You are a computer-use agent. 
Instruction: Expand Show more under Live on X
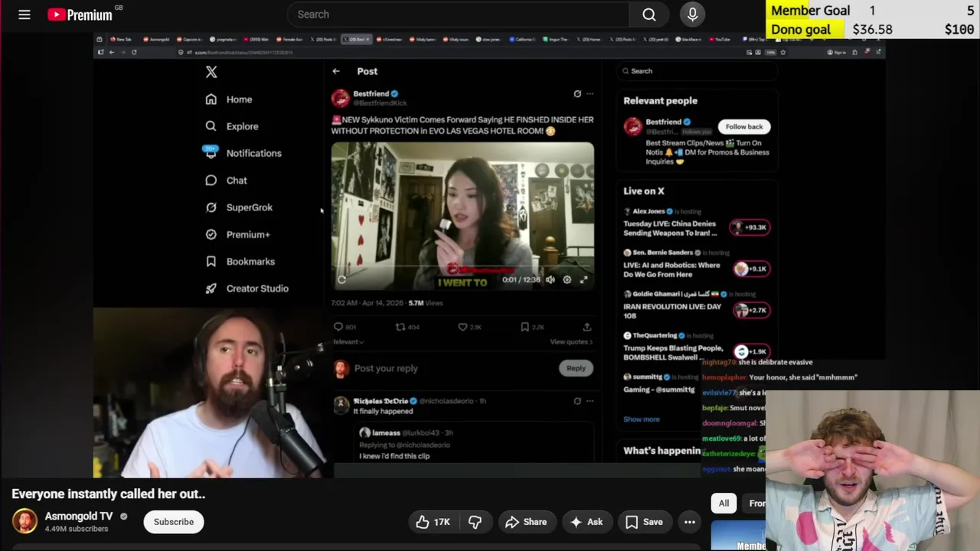point(641,419)
